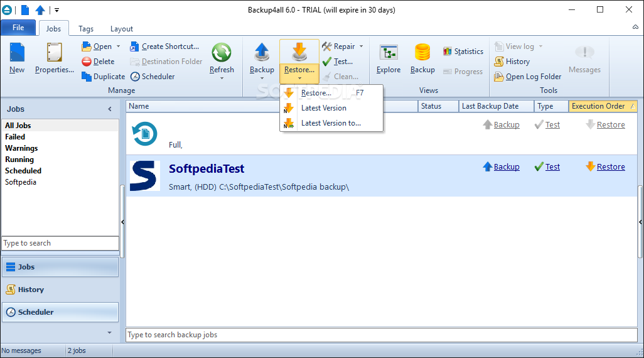This screenshot has height=358, width=644.
Task: Expand the Open button dropdown arrow
Action: (x=118, y=46)
